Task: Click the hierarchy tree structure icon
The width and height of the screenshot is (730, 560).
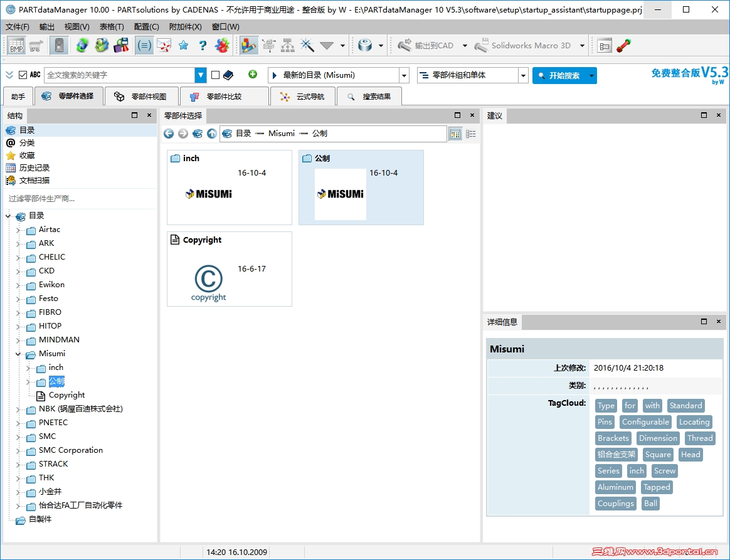Action: pos(288,46)
